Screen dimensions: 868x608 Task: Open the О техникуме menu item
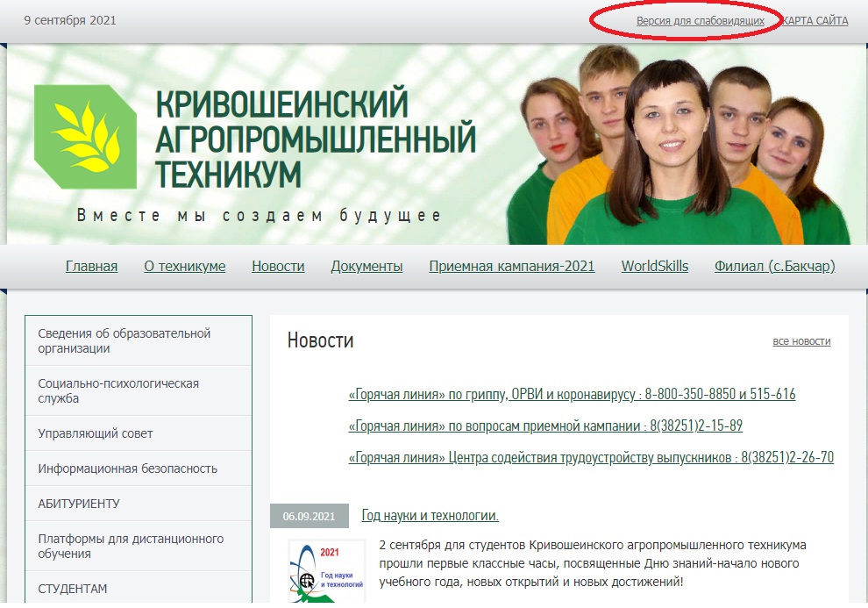(x=185, y=267)
